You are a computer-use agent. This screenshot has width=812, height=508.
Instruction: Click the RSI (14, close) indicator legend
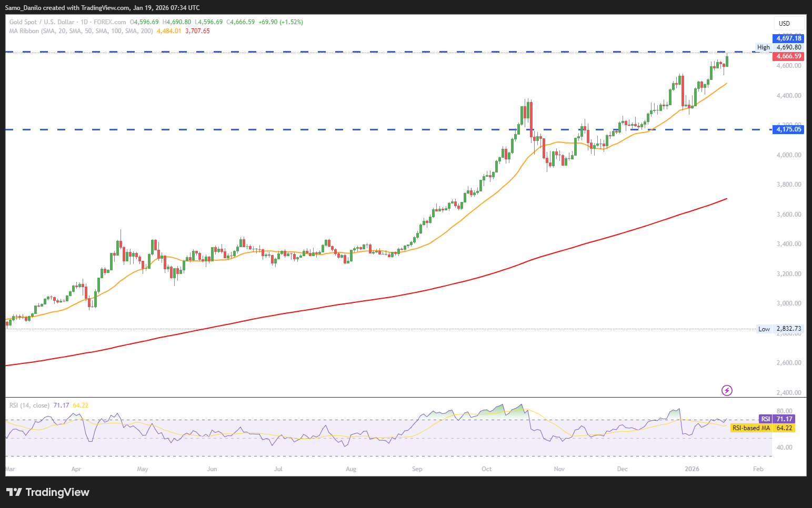[x=29, y=405]
